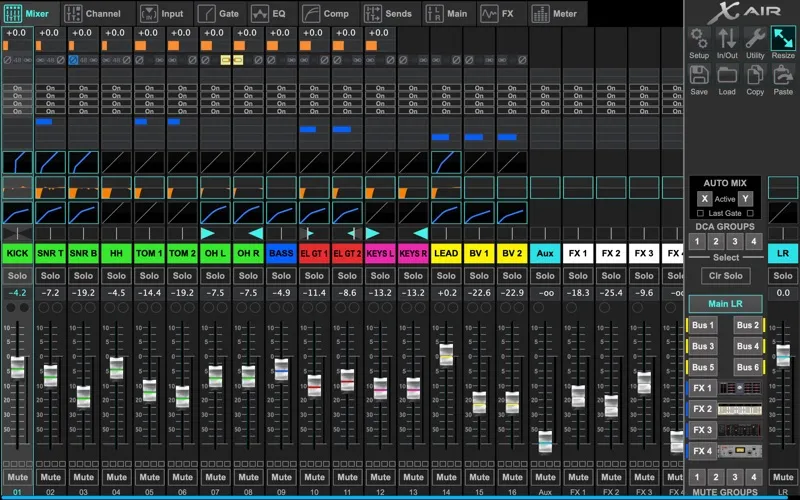Switch to the Input tab
800x500 pixels.
162,14
